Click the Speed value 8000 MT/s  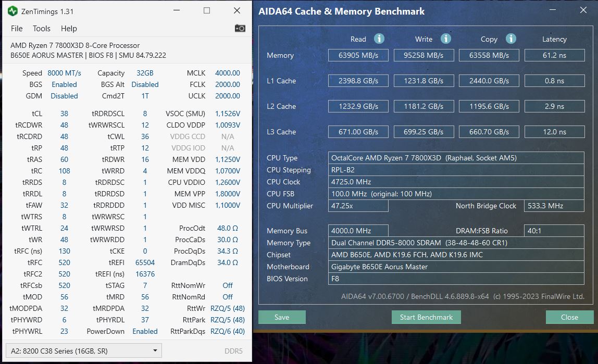[64, 73]
